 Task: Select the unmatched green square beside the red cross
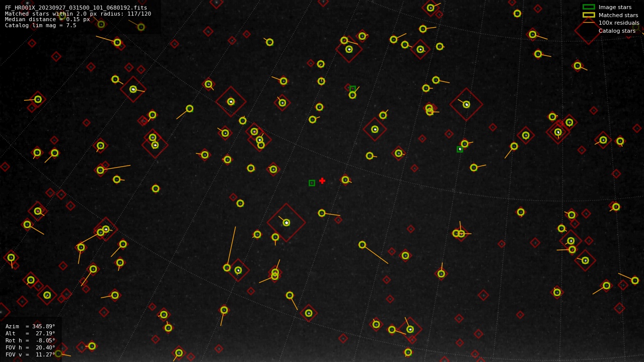(312, 183)
